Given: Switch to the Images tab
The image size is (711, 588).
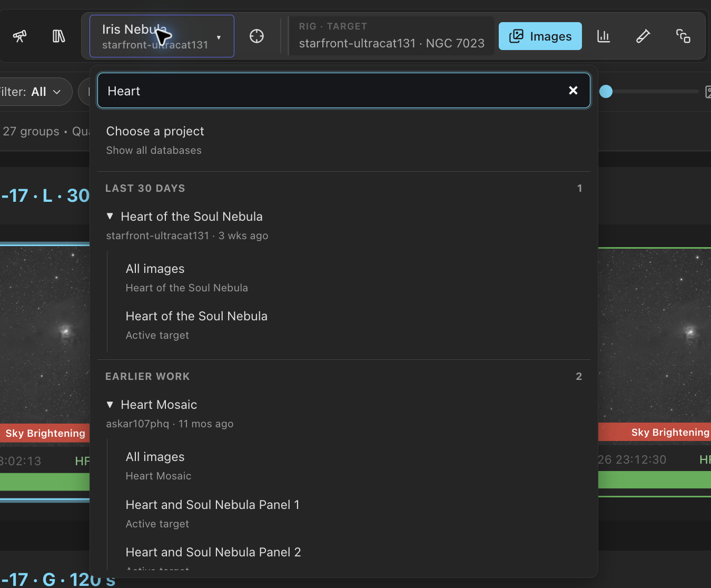Looking at the screenshot, I should point(540,36).
